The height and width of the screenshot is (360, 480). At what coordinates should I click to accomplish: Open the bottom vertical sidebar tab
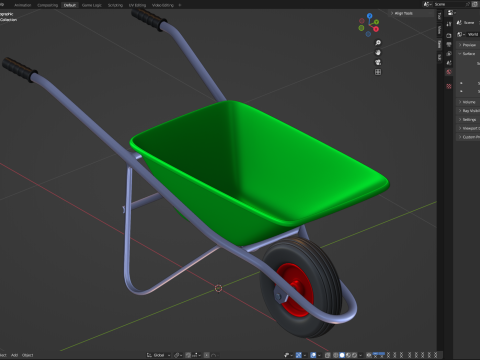(439, 57)
